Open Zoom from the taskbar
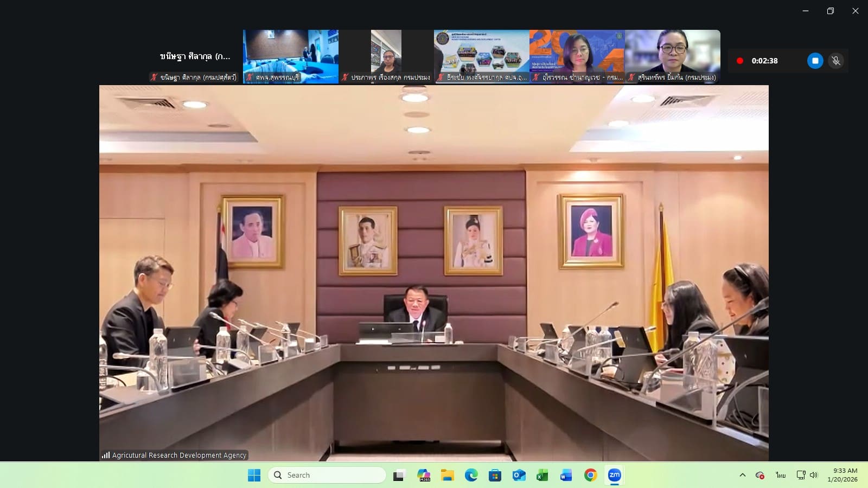 [614, 476]
